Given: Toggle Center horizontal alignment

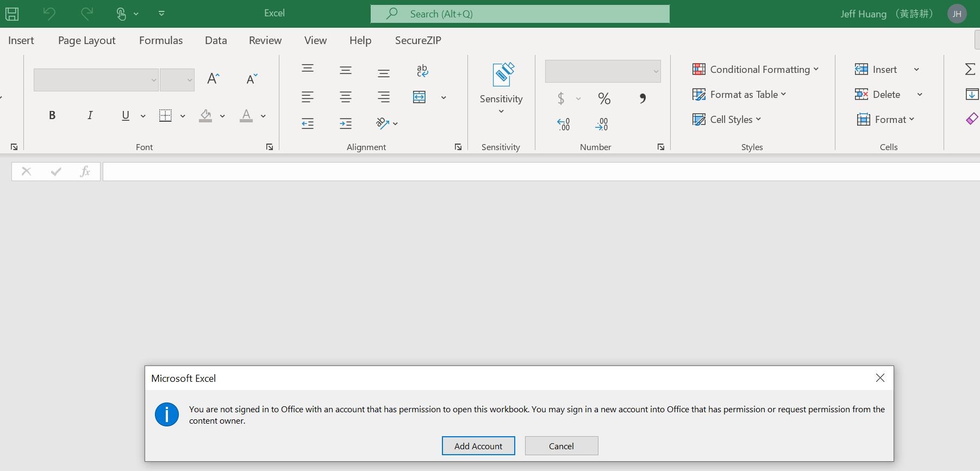Looking at the screenshot, I should point(346,97).
